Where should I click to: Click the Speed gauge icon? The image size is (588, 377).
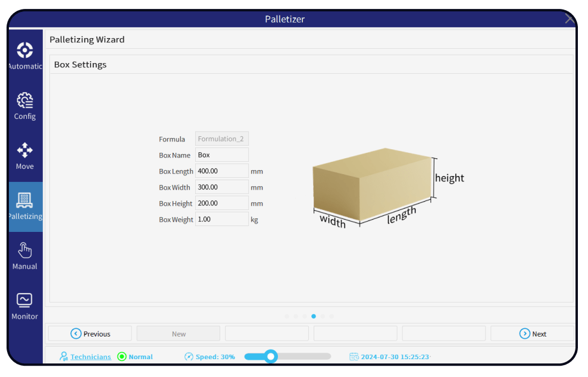pos(189,357)
